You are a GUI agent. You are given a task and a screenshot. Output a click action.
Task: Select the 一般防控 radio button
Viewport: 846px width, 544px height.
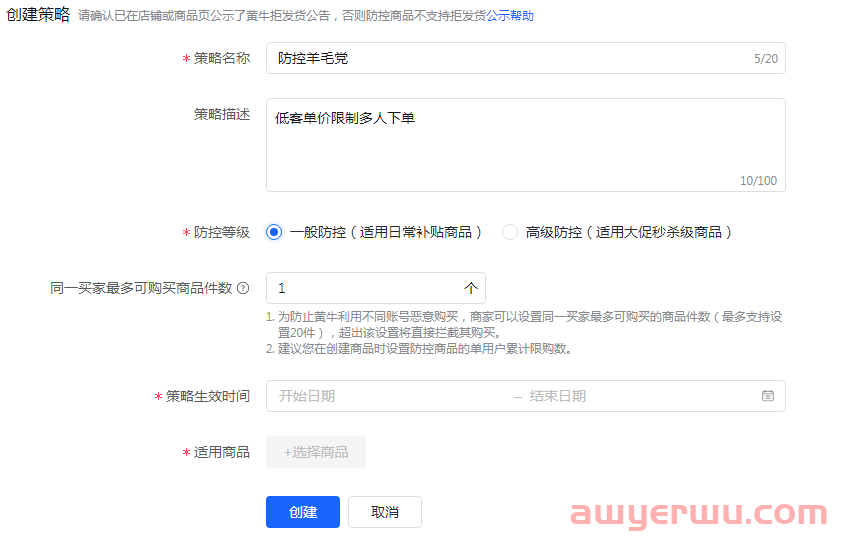[x=274, y=232]
